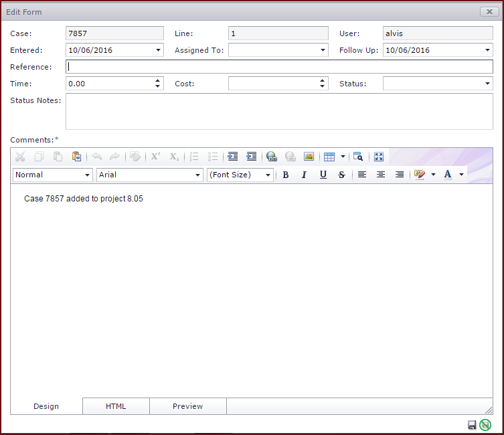Decrease the Time value with down arrow
Screen dimensions: 504x435
[x=157, y=86]
